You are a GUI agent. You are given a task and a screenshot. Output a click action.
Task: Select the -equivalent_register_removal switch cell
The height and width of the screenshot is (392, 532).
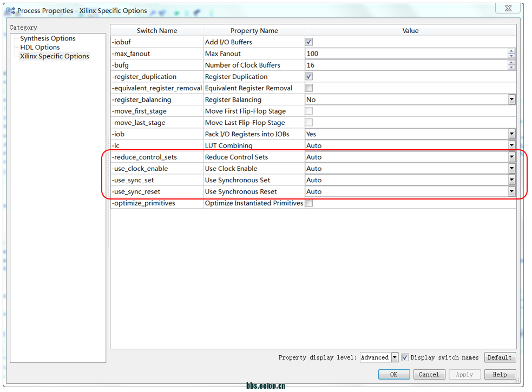tap(157, 88)
